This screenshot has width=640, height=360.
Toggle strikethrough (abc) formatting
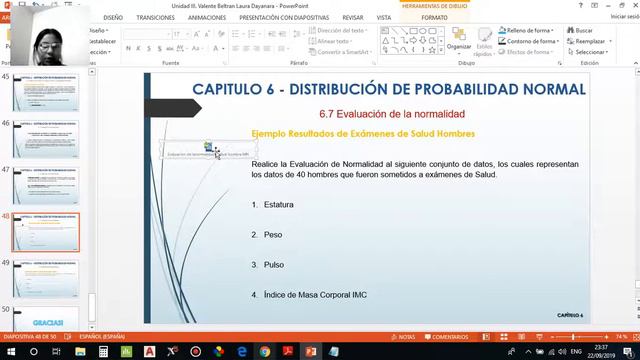click(169, 49)
